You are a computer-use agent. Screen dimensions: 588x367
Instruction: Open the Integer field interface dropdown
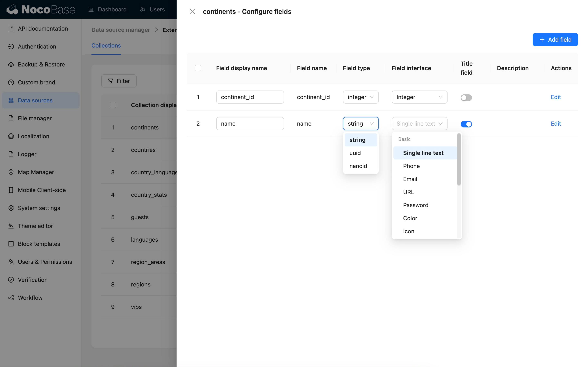coord(419,97)
